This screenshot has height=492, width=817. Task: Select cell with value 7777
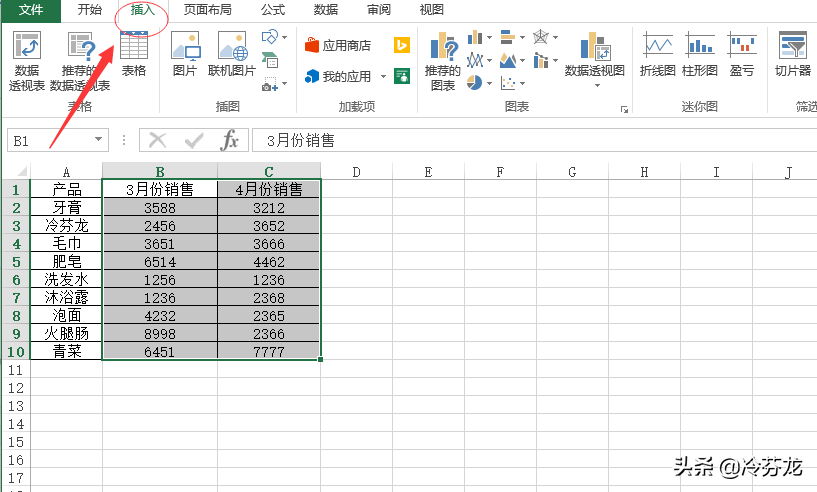(269, 351)
